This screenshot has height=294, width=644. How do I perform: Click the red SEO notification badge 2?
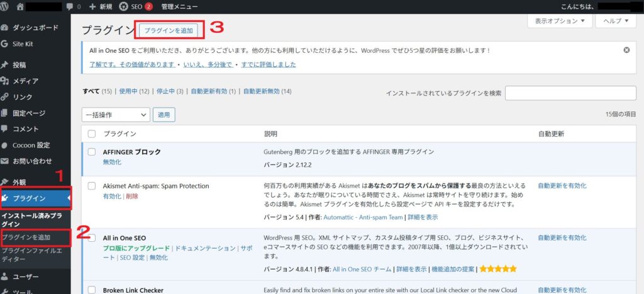coord(148,6)
